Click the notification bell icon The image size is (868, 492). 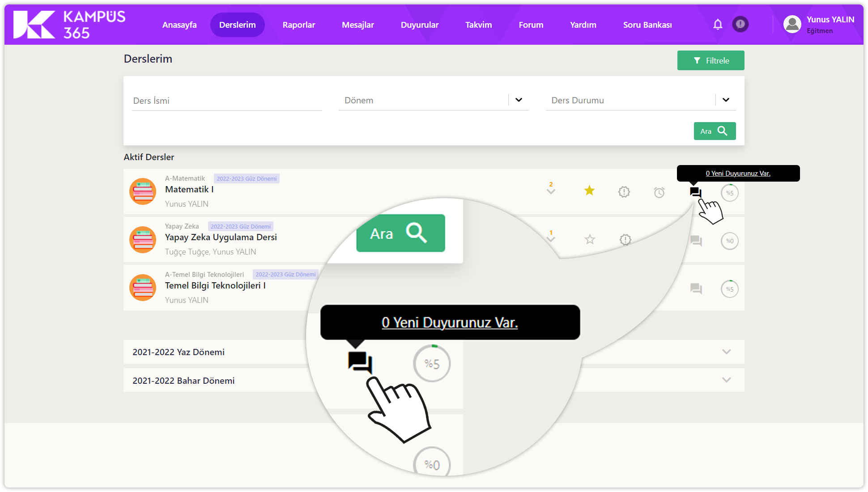(x=718, y=25)
